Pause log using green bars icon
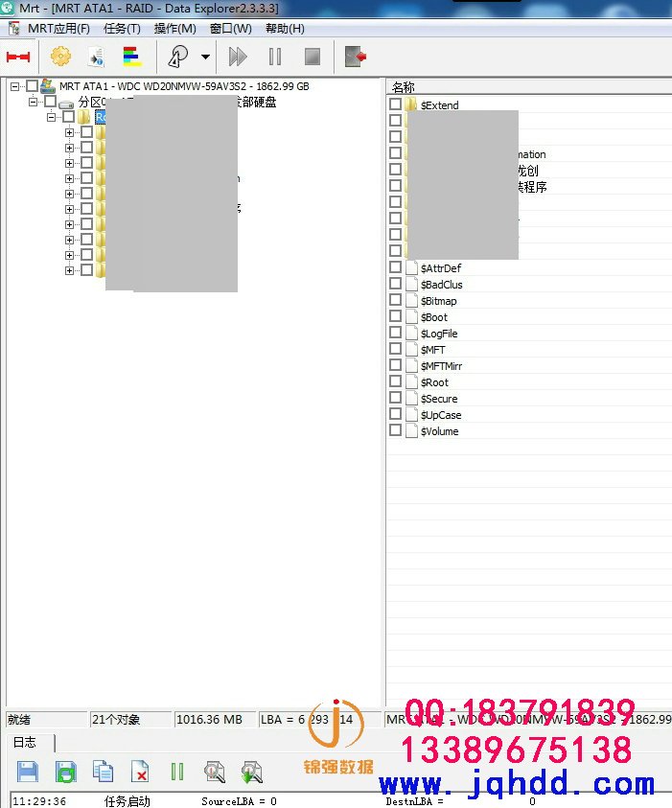Viewport: 672px width, 808px height. point(176,772)
